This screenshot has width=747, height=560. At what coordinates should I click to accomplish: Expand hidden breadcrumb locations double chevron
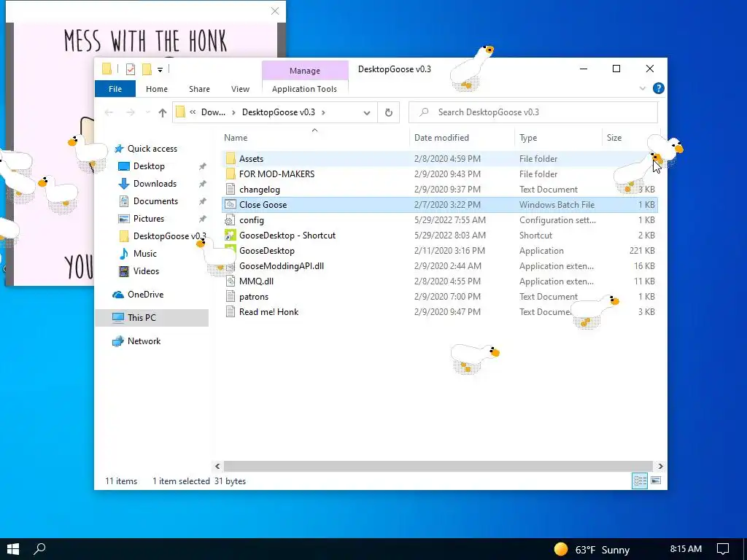tap(193, 112)
